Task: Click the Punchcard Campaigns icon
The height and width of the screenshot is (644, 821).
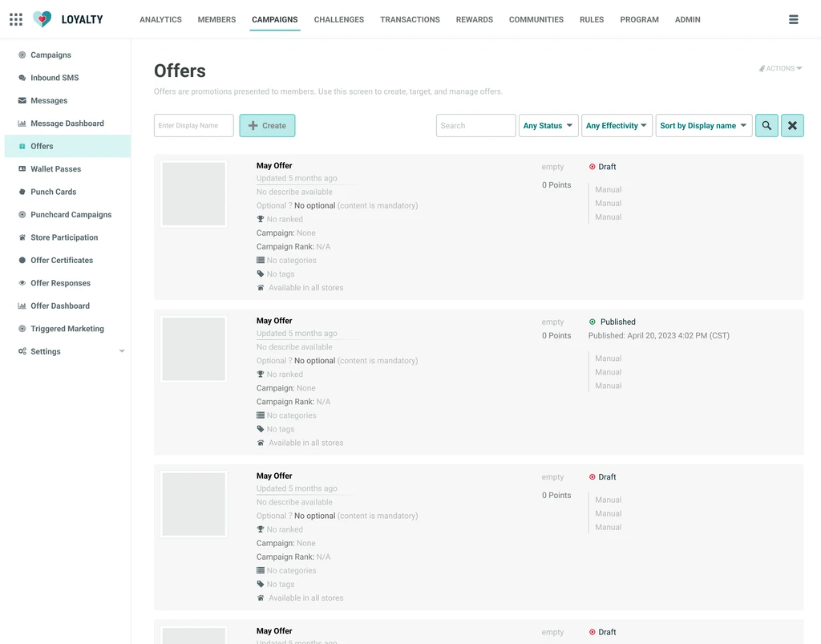Action: [x=22, y=215]
